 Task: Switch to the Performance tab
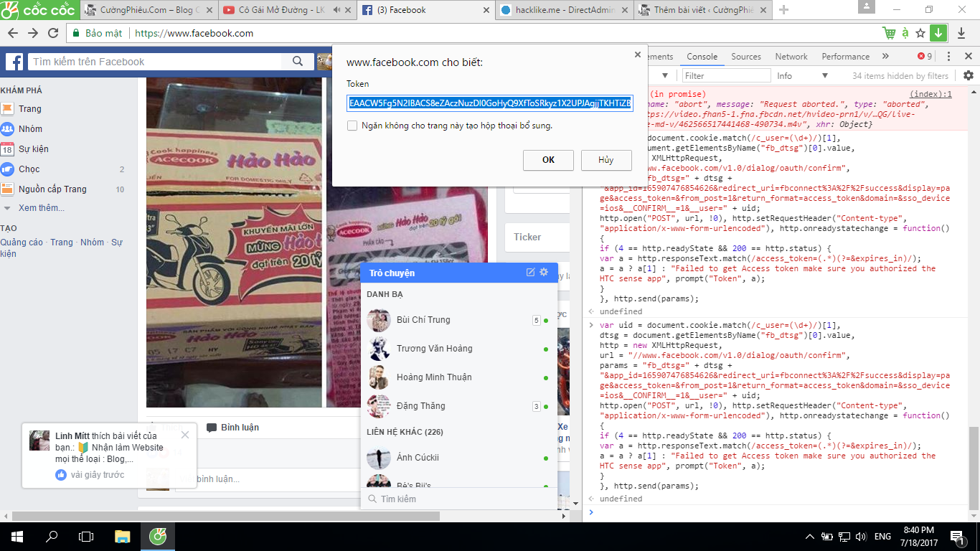(x=846, y=57)
